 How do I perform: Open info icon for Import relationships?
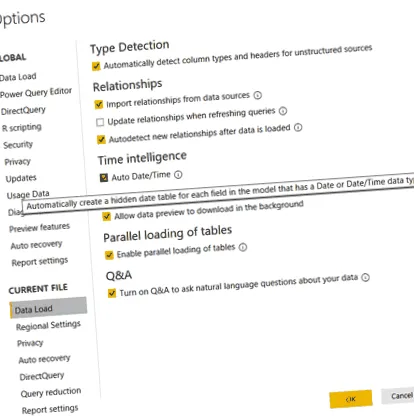258,95
